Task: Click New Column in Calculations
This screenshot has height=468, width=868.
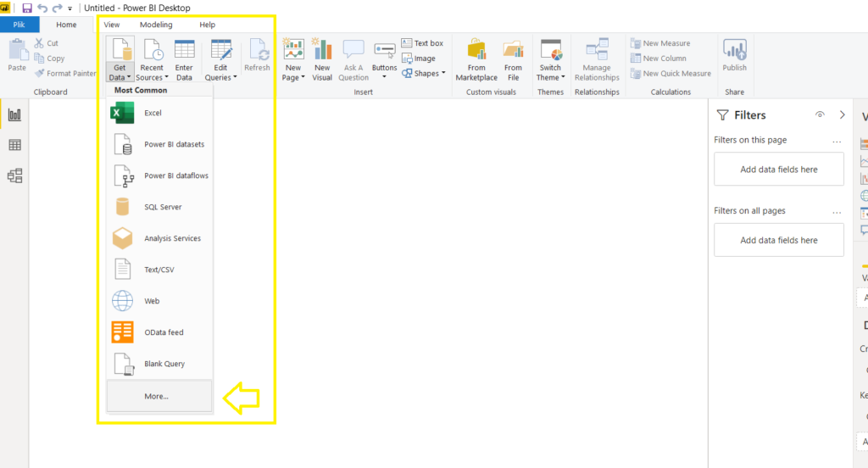Action: coord(659,58)
